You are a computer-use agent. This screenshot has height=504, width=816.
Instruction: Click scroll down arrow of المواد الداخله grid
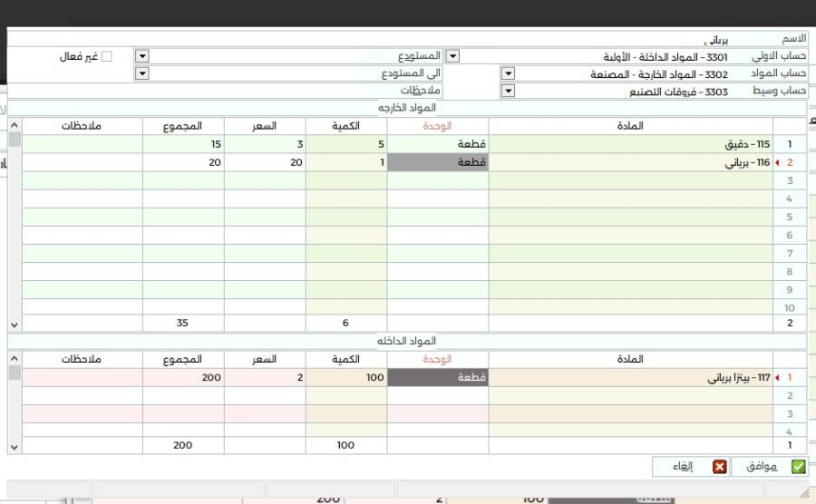click(15, 447)
